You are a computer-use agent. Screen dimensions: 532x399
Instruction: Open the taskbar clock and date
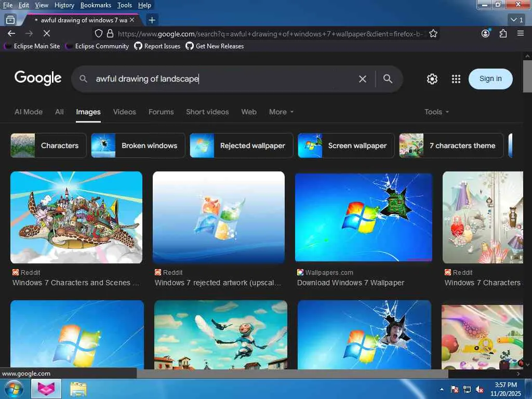[x=506, y=389]
